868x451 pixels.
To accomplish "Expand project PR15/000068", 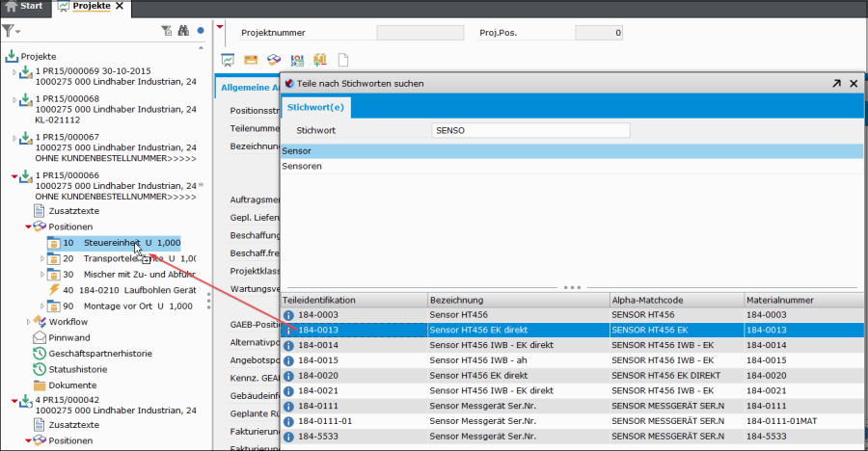I will 14,99.
